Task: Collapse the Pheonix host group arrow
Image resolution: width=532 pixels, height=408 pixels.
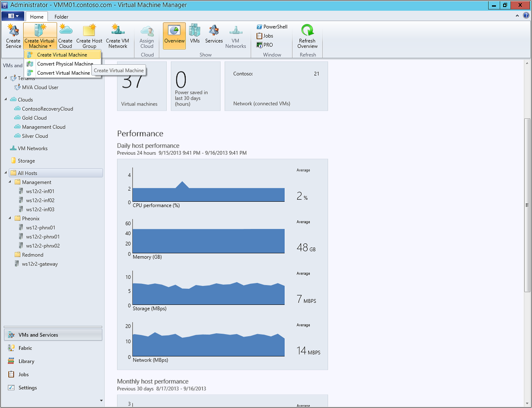Action: click(10, 218)
